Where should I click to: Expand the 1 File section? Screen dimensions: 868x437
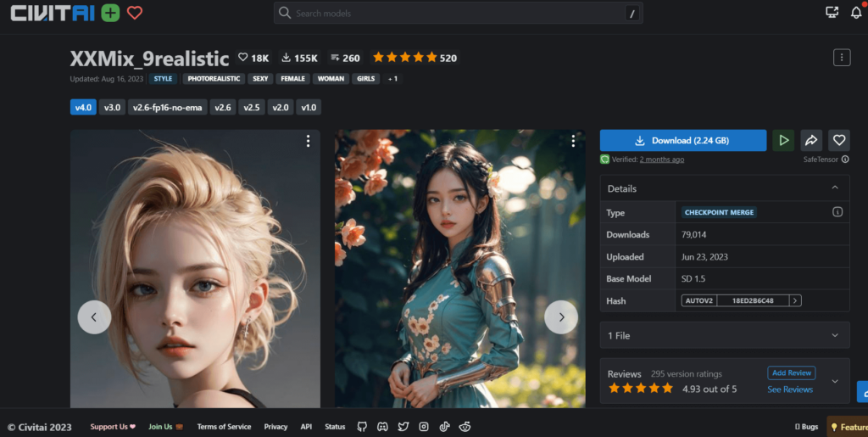click(x=835, y=335)
